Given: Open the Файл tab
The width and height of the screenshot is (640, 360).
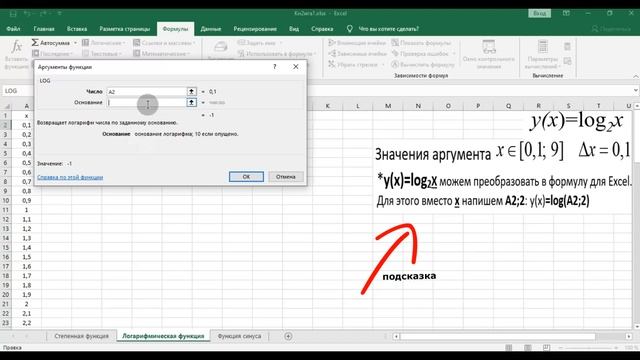Looking at the screenshot, I should pyautogui.click(x=13, y=29).
